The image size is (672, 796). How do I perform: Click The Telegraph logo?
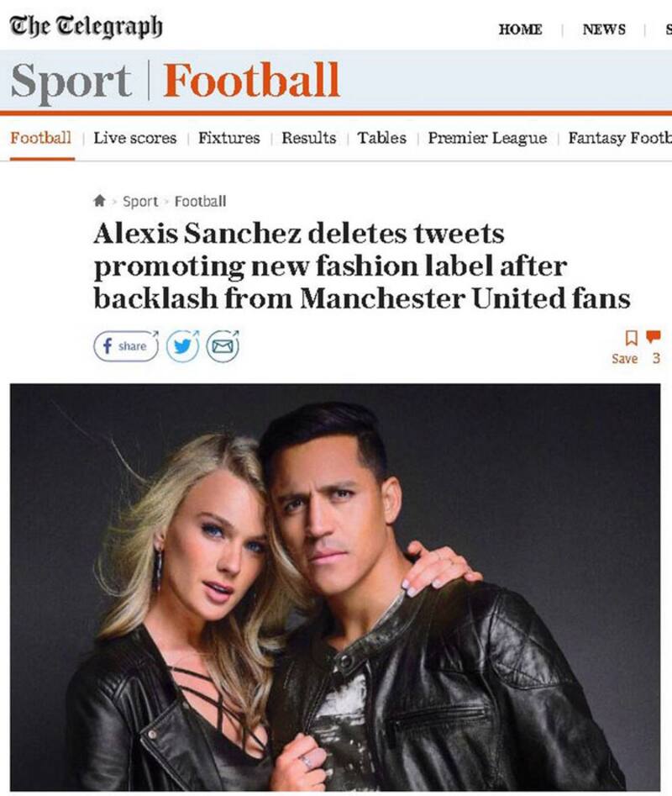coord(86,27)
